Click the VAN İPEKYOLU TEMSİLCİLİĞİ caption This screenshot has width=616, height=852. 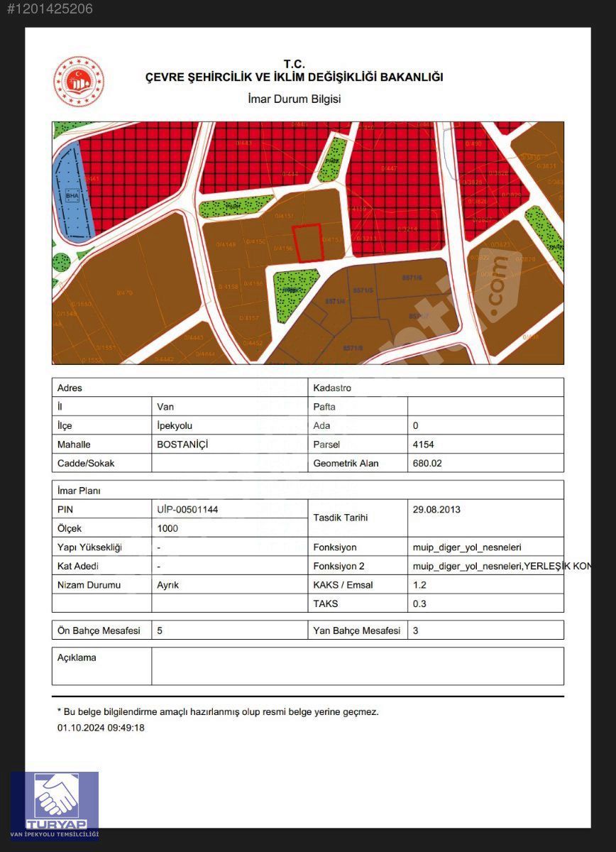pos(55,834)
